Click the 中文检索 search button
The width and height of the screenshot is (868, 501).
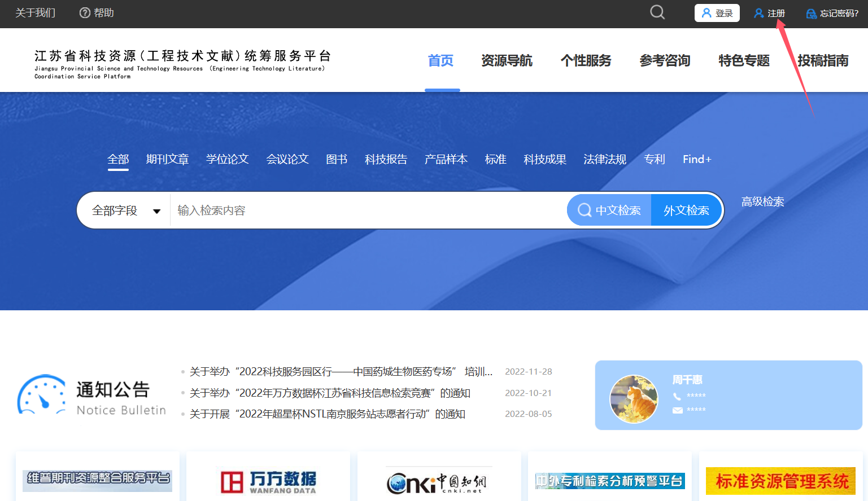[x=609, y=210]
